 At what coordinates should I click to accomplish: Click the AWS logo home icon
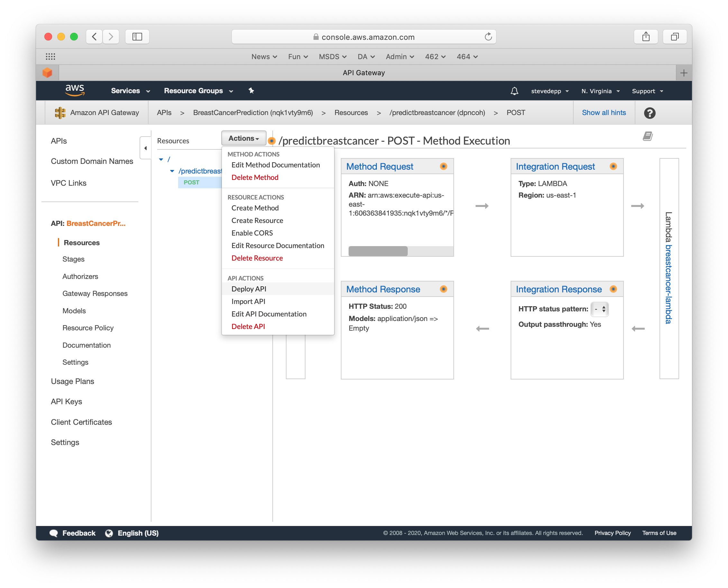[x=75, y=90]
